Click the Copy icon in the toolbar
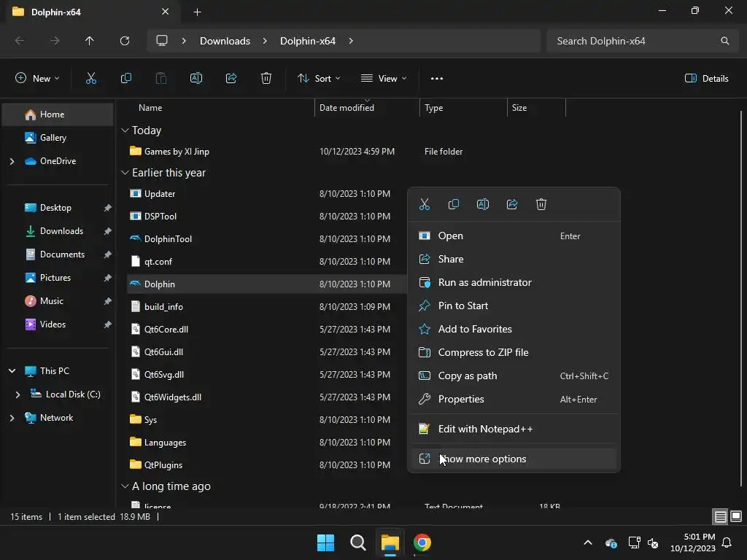 (x=125, y=79)
